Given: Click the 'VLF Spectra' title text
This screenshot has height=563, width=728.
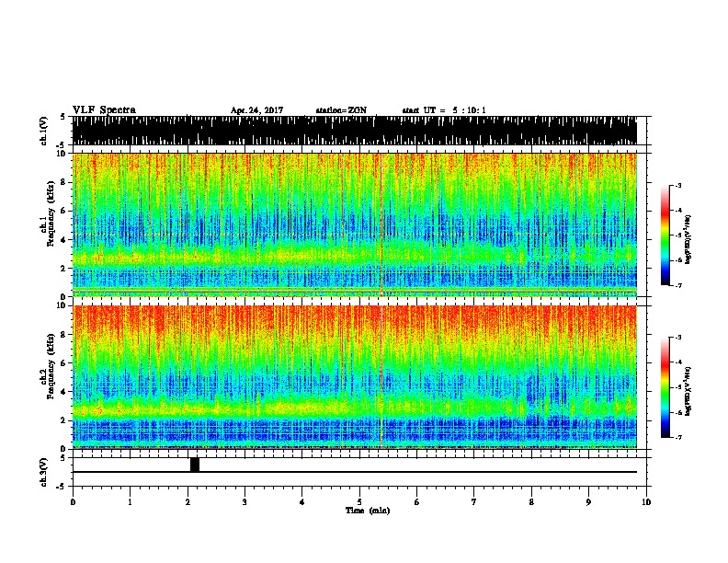Looking at the screenshot, I should [x=105, y=110].
